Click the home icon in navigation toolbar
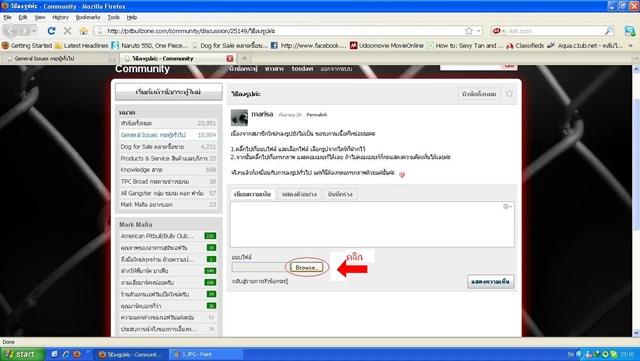 (x=83, y=31)
